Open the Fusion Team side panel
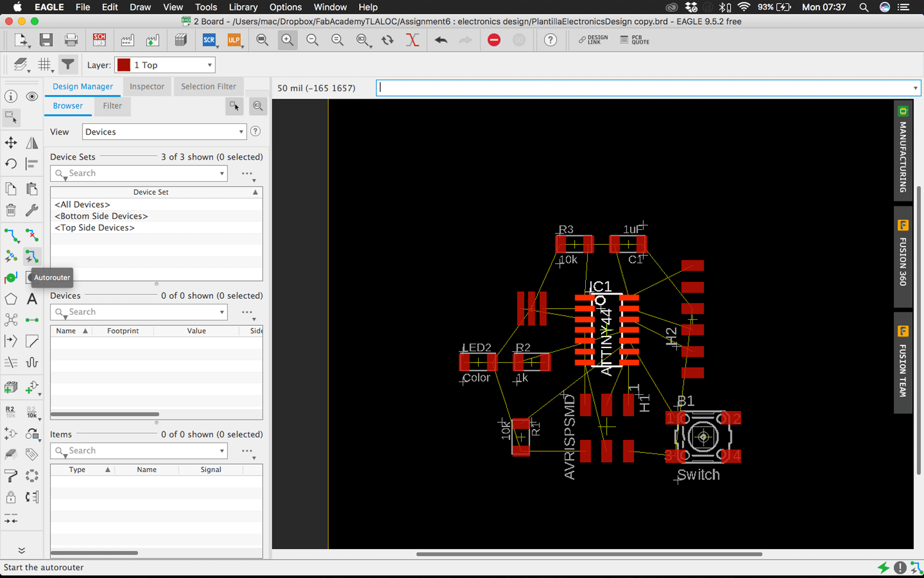Screen dimensions: 924x578 point(903,362)
